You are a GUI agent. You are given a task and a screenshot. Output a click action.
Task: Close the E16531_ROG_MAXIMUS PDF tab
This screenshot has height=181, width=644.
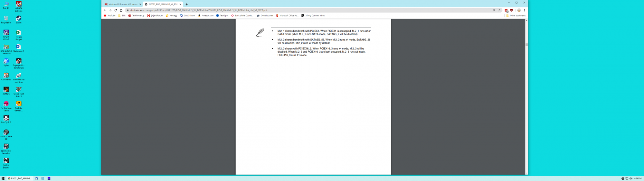click(x=180, y=5)
